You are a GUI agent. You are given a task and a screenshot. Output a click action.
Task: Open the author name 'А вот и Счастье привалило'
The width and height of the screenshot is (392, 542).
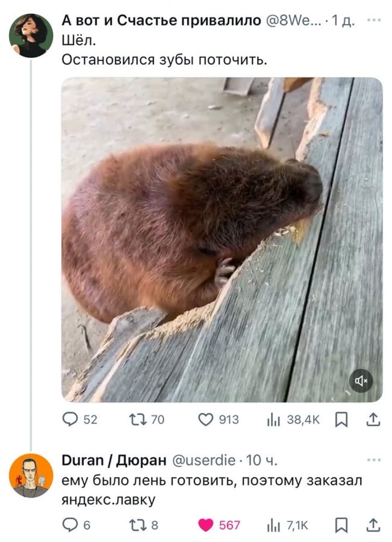(161, 20)
